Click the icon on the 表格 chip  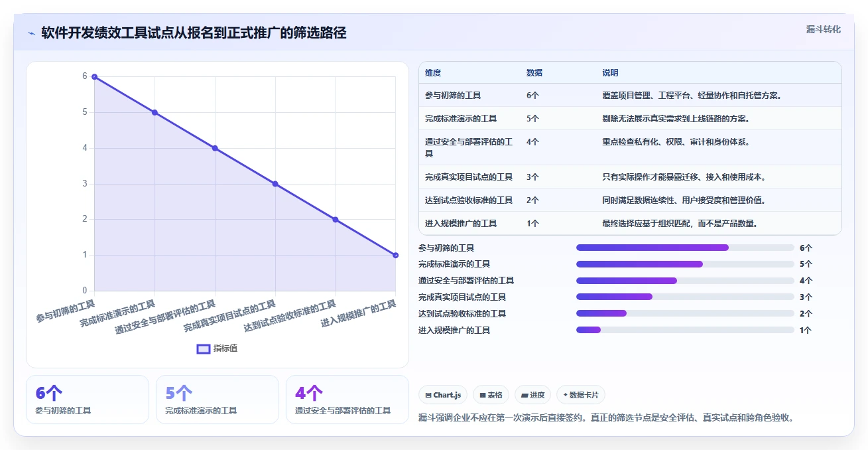coord(483,396)
